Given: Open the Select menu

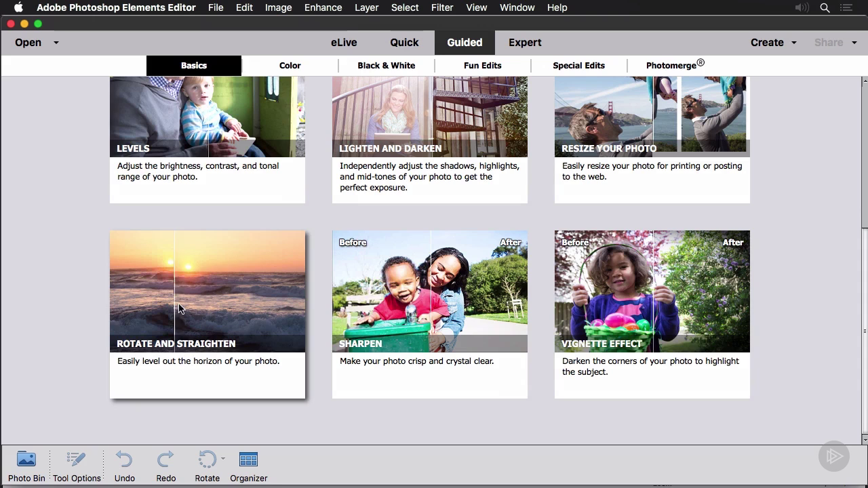Looking at the screenshot, I should point(405,7).
